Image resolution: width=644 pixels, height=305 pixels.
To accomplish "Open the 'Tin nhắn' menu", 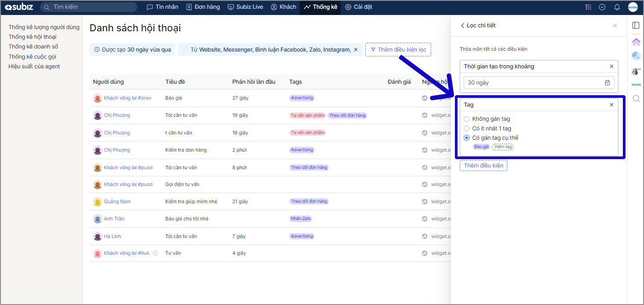I will [x=162, y=7].
